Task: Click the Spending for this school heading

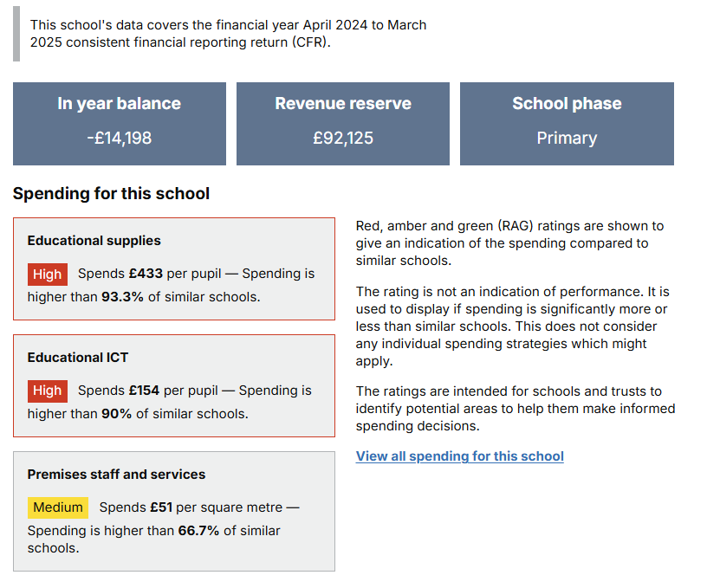Action: pos(111,193)
